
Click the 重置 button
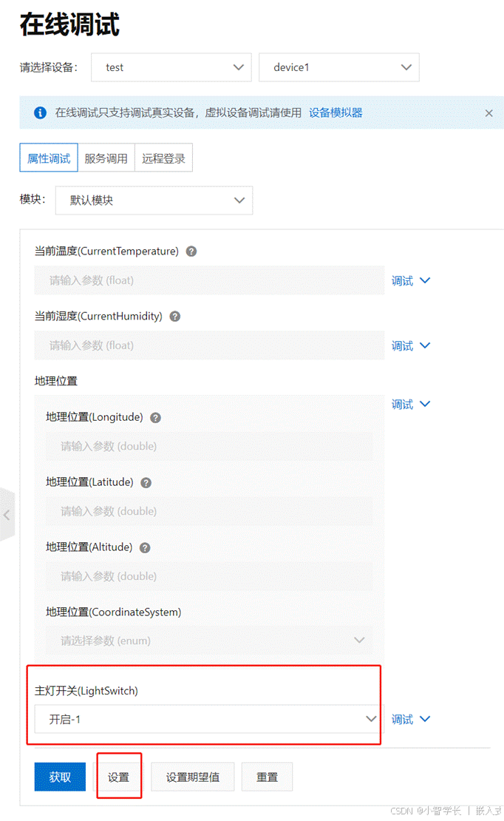click(267, 777)
